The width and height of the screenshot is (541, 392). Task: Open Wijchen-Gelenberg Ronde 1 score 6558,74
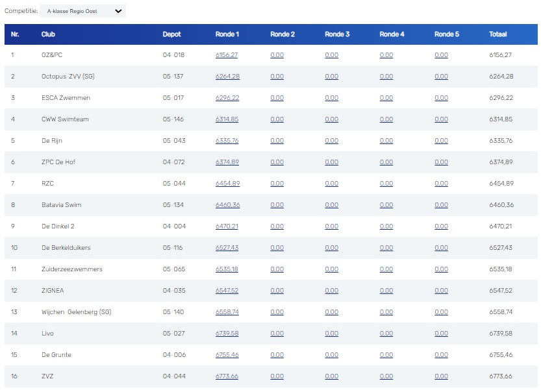tap(227, 312)
